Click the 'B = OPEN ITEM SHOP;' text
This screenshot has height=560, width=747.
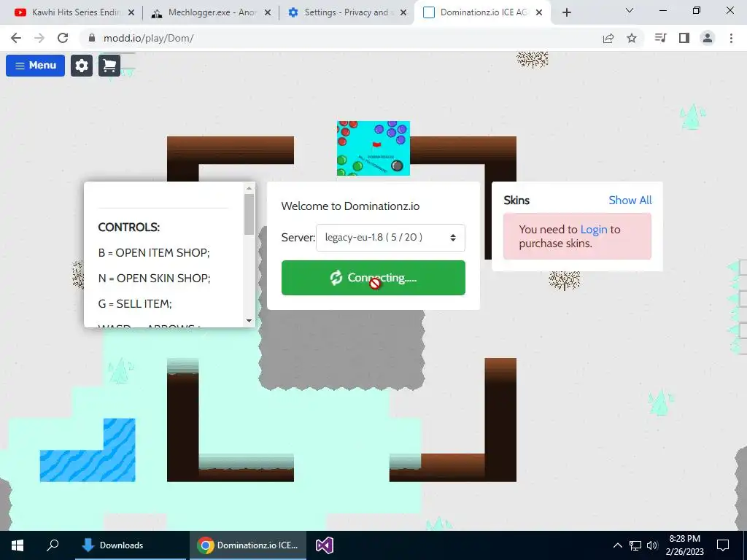tap(154, 252)
